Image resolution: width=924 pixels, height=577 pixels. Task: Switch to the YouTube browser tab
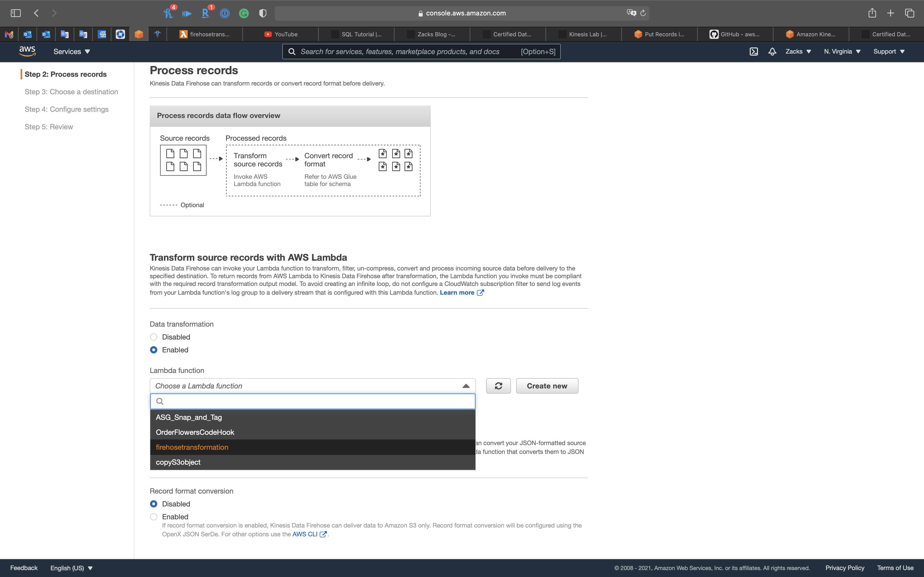pos(286,34)
